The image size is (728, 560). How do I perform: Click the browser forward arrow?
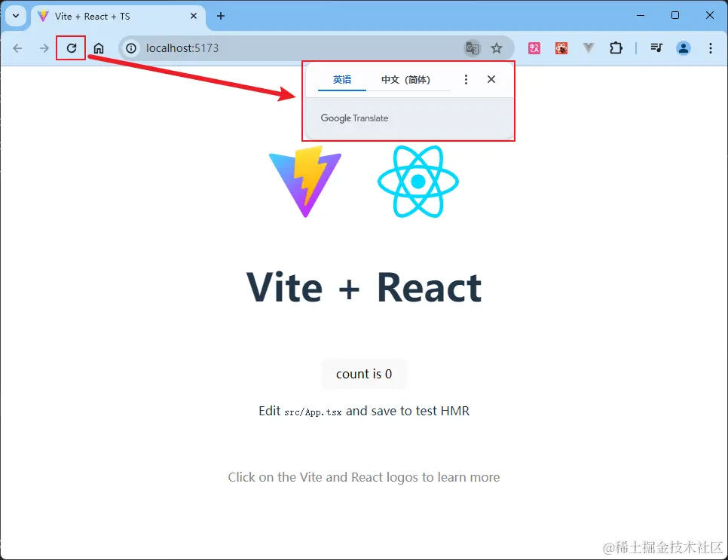(44, 48)
